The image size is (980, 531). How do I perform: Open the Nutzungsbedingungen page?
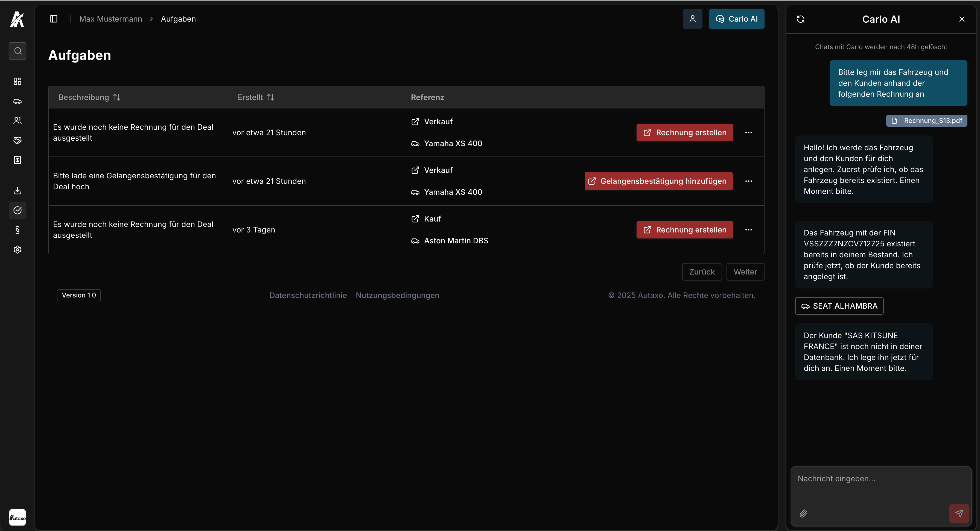pos(397,295)
